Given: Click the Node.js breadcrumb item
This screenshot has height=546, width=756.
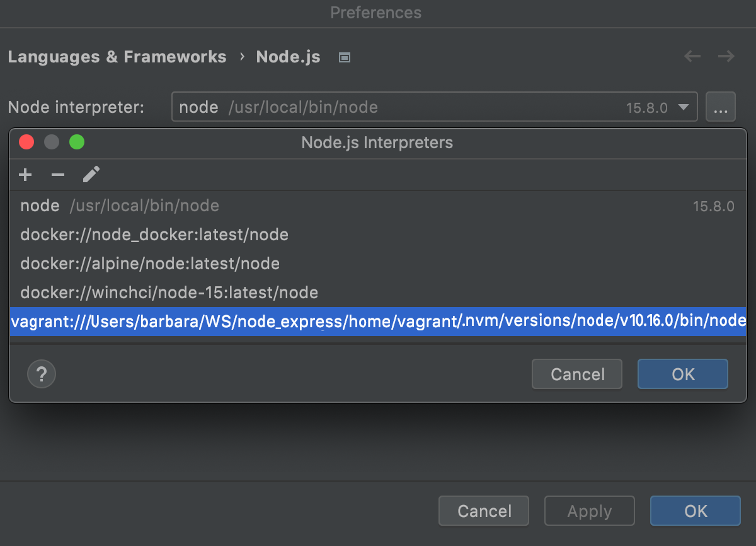Looking at the screenshot, I should [x=288, y=57].
